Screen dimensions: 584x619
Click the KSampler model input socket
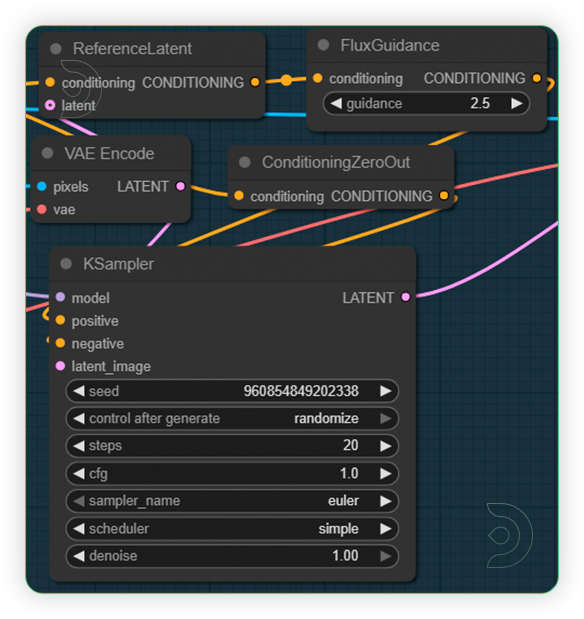coord(60,297)
